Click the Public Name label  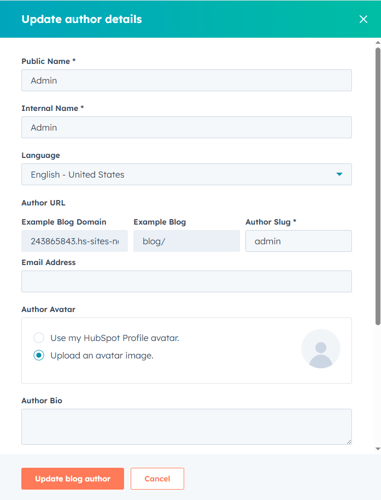(x=48, y=61)
